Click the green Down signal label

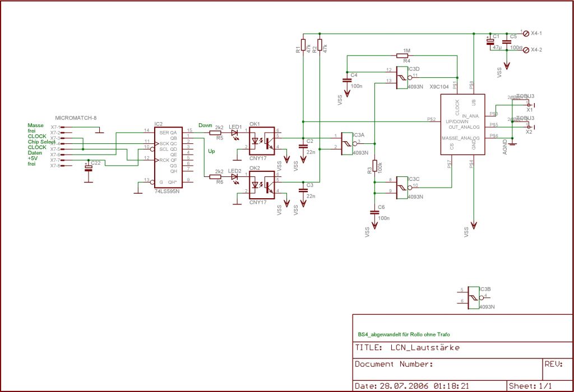tap(205, 125)
